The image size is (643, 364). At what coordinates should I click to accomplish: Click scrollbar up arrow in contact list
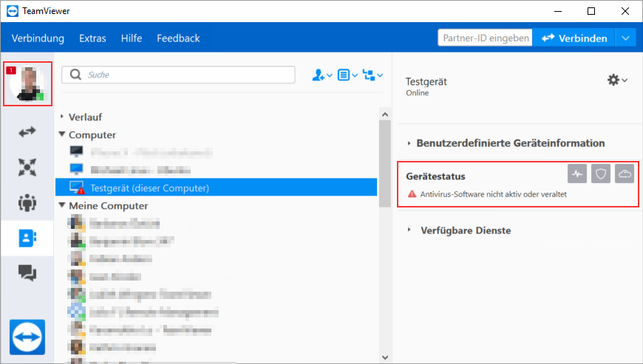point(384,114)
